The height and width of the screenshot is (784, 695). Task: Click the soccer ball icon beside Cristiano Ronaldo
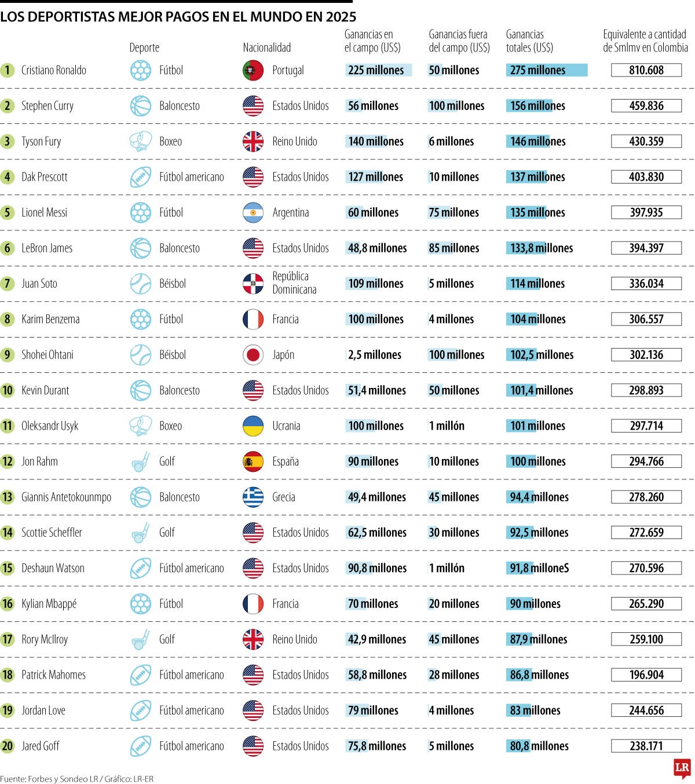coord(140,71)
